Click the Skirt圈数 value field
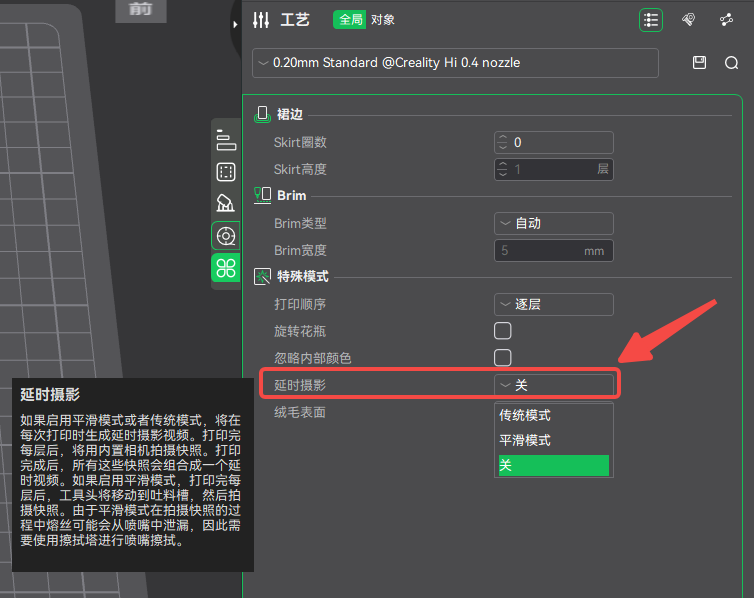This screenshot has width=754, height=598. [553, 143]
